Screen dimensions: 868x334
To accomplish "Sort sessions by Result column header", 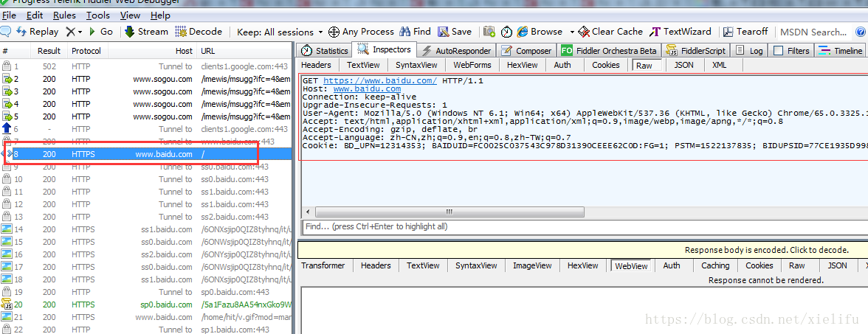I will coord(49,51).
